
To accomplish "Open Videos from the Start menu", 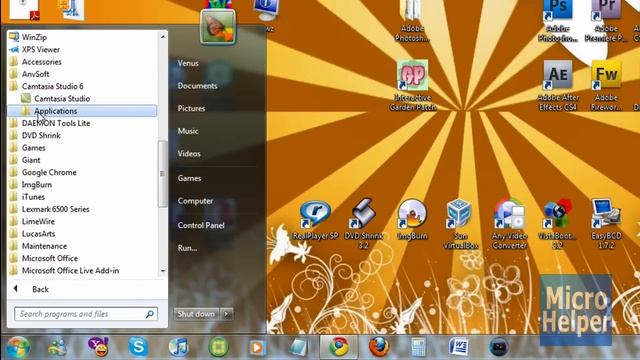I will coord(189,153).
